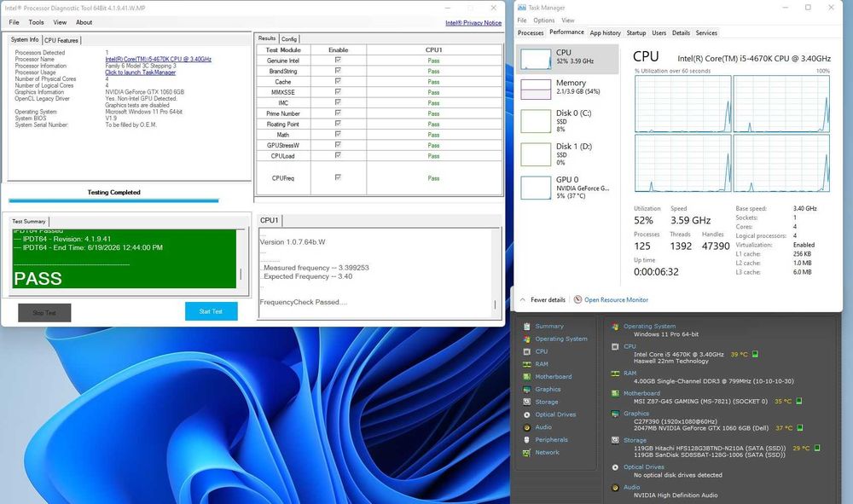This screenshot has width=853, height=504.
Task: Select the Test Summary tab
Action: (x=29, y=221)
